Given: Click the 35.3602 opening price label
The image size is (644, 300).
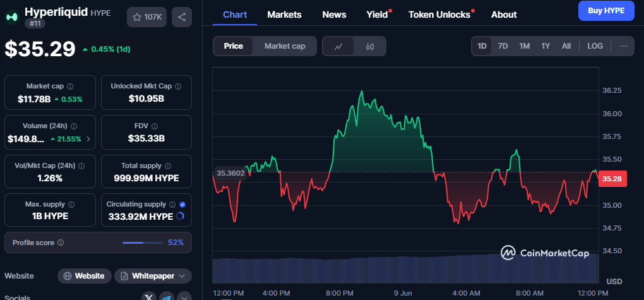Looking at the screenshot, I should point(230,173).
